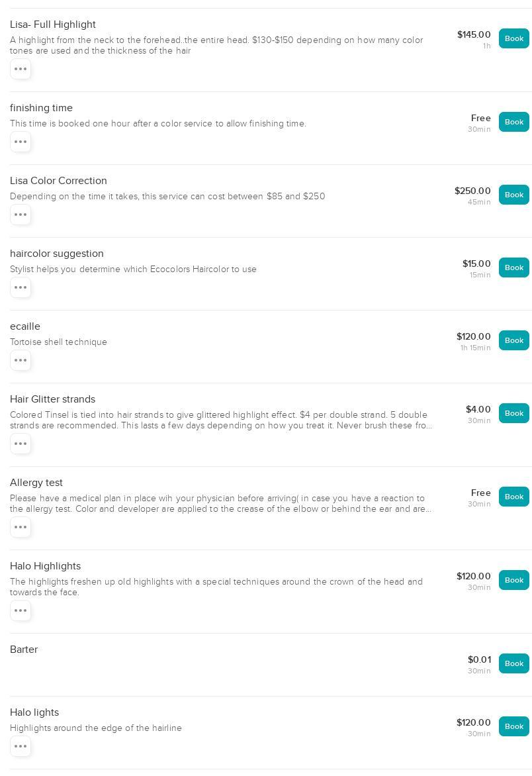
Task: Expand details for Lisa- Full Highlight
Action: point(21,69)
